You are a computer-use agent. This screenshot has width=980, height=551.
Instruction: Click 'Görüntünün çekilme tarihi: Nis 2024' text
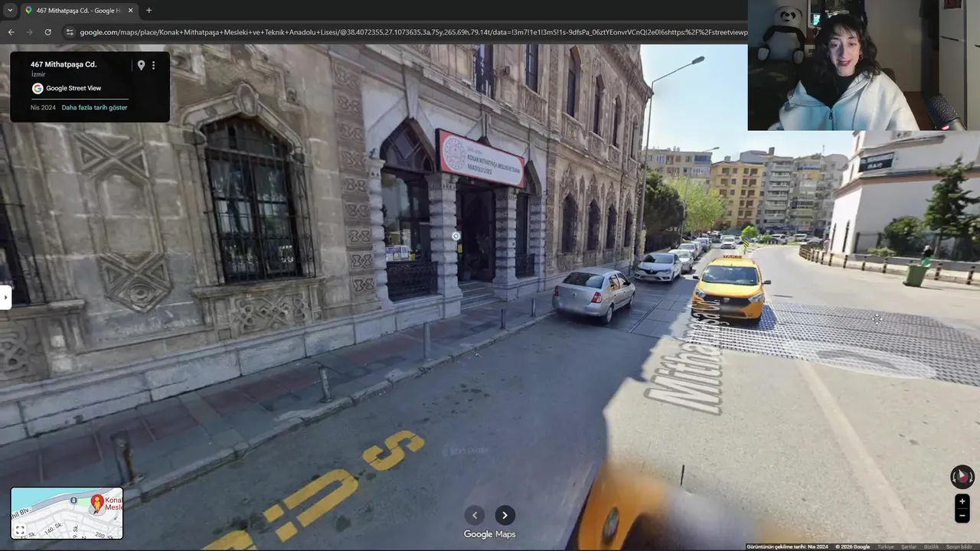pyautogui.click(x=788, y=546)
